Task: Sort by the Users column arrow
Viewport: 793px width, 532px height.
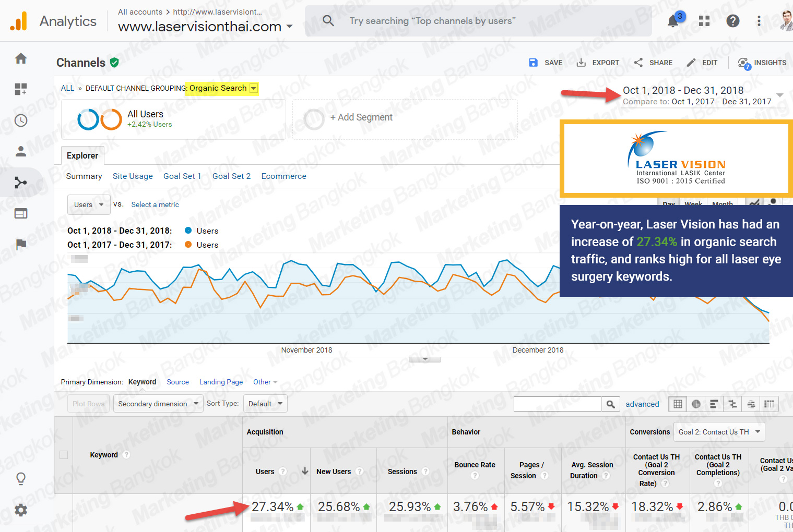Action: pos(305,471)
